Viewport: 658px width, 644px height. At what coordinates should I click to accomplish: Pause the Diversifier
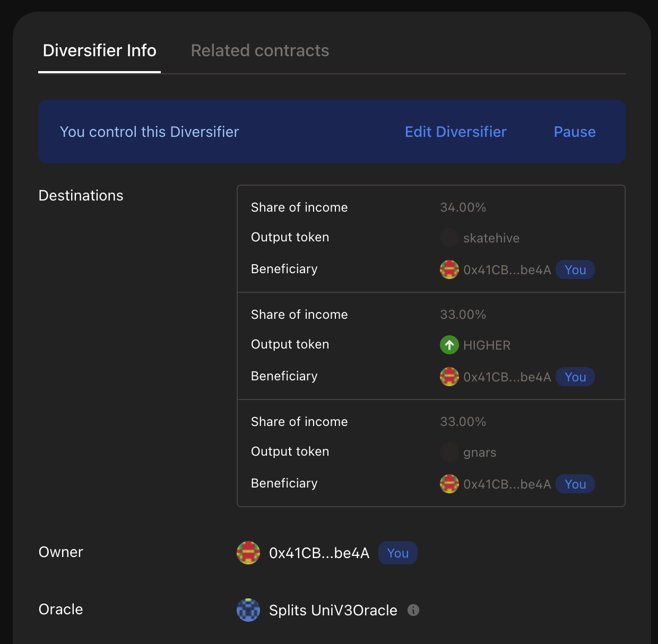coord(574,132)
